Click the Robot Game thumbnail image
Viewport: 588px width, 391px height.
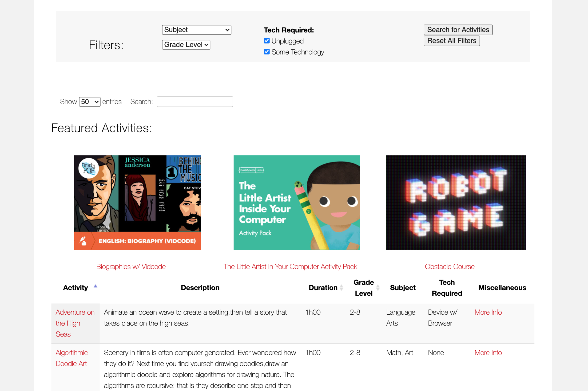pos(456,203)
